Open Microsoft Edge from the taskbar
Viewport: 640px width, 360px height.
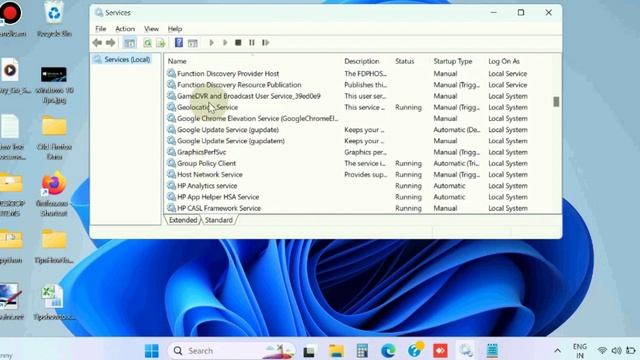click(388, 351)
